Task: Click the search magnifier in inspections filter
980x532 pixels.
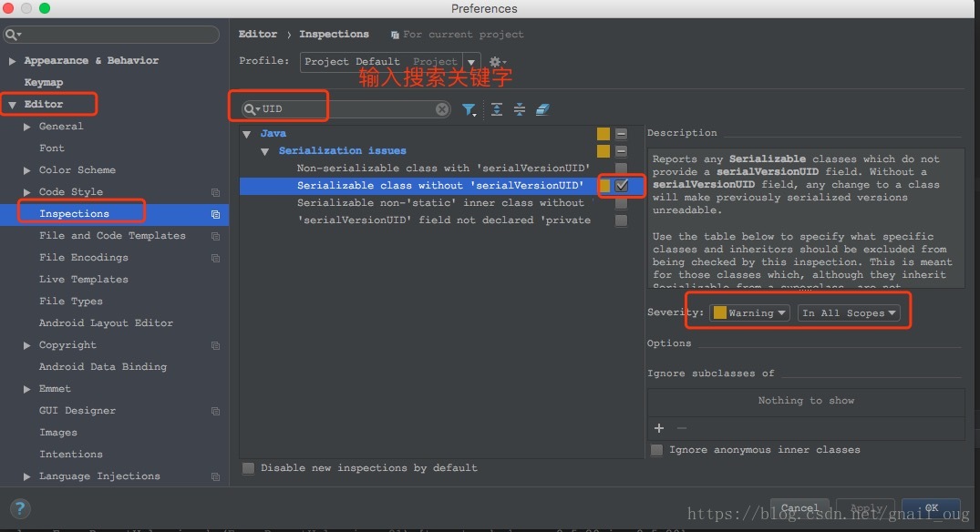Action: point(252,109)
